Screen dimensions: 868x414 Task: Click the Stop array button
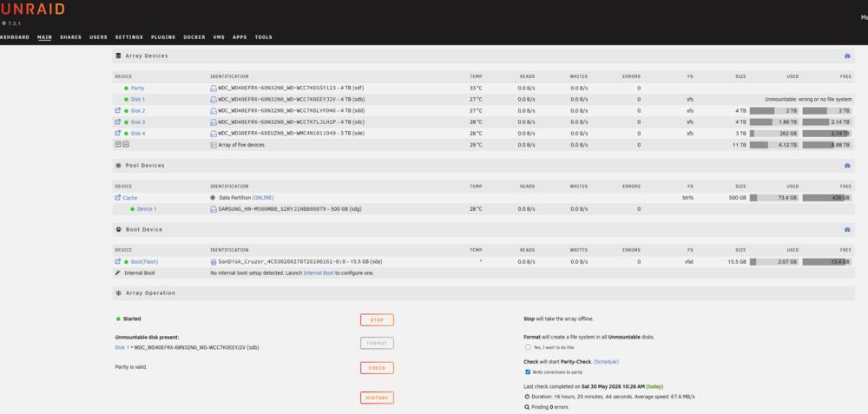tap(377, 320)
